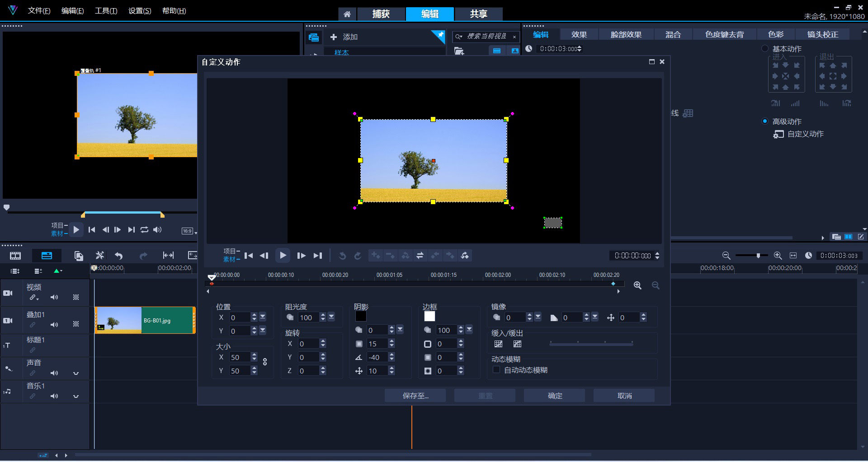Undo last action in timeline toolbar
868x462 pixels.
118,256
